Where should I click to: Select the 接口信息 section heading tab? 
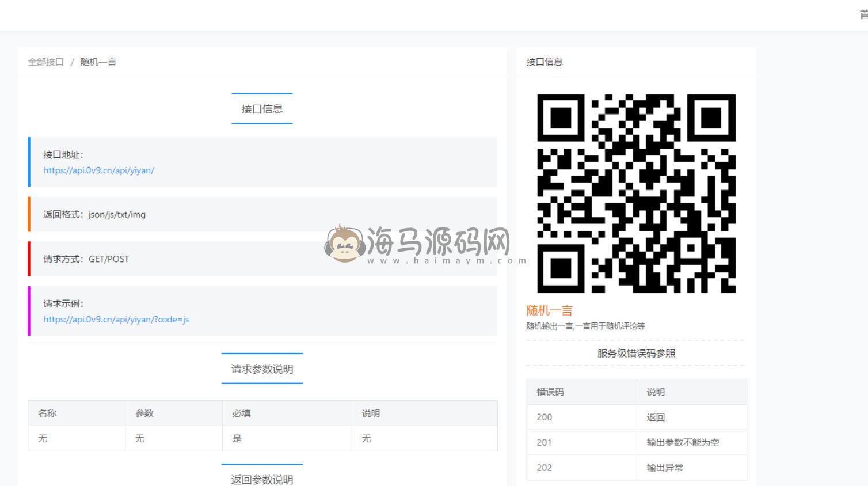[x=262, y=109]
